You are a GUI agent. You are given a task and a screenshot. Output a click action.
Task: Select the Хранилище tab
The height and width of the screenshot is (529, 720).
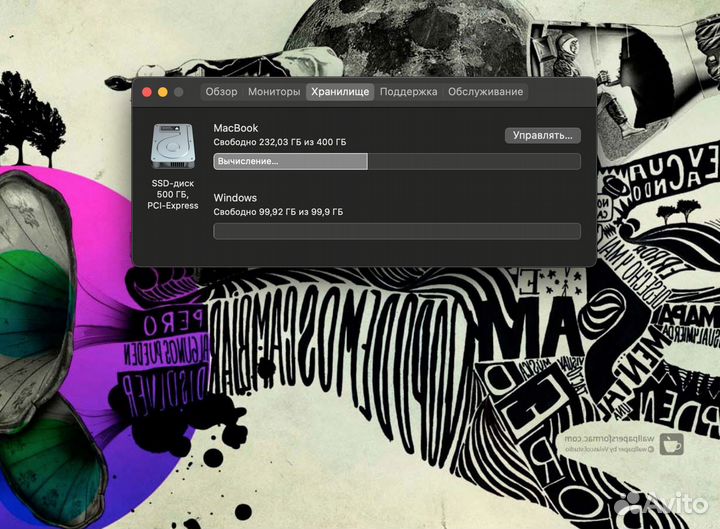340,92
